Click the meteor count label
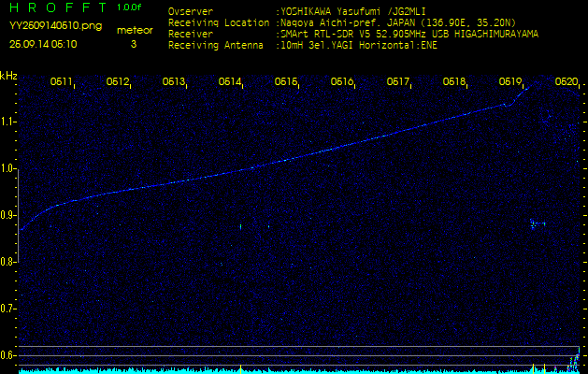The image size is (588, 374). (x=134, y=30)
